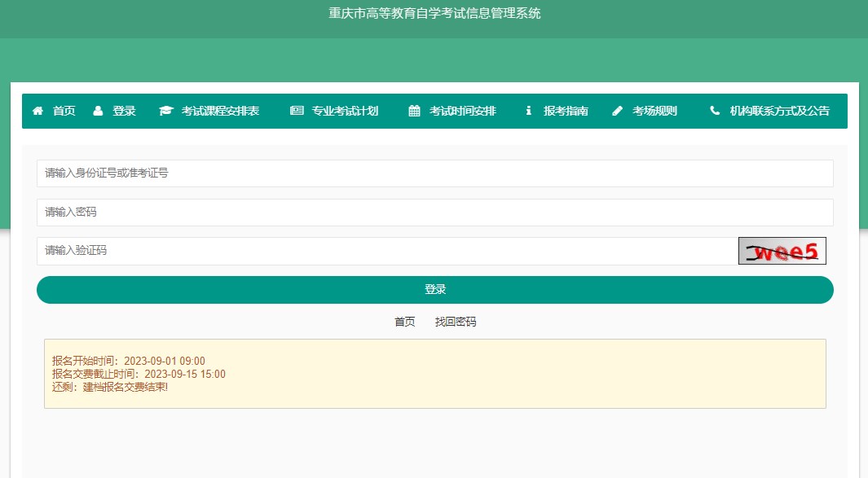The height and width of the screenshot is (478, 868).
Task: Select the pencil icon beside 考场规则
Action: pyautogui.click(x=617, y=111)
